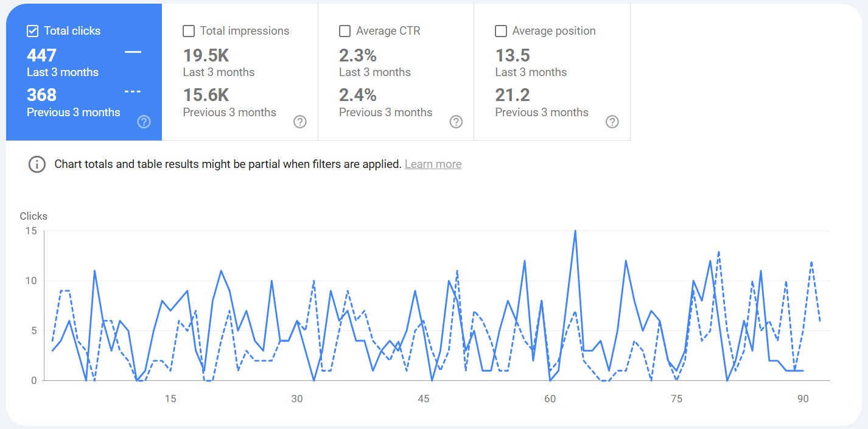Click the chart peak at 15 clicks
Image resolution: width=868 pixels, height=429 pixels.
(575, 232)
